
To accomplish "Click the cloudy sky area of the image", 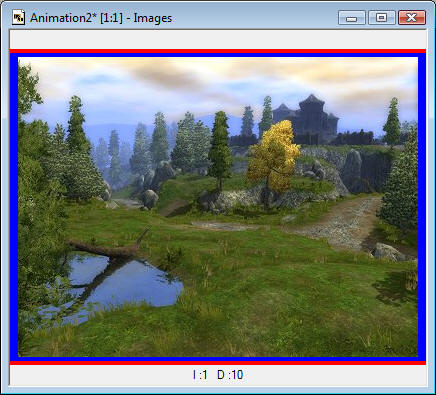I will coord(218,83).
